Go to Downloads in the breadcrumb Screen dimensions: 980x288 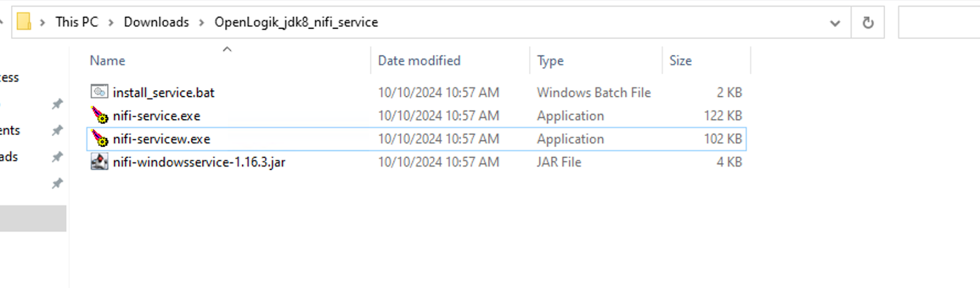click(x=156, y=22)
